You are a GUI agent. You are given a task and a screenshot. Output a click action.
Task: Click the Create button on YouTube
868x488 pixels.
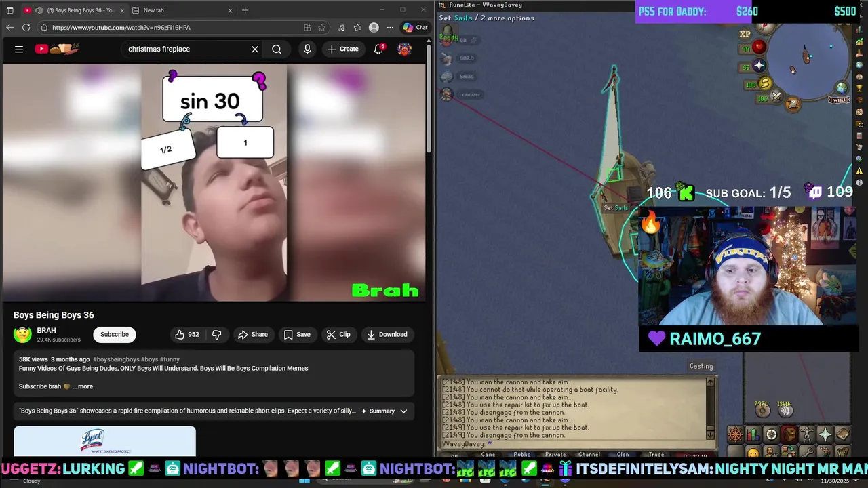343,49
